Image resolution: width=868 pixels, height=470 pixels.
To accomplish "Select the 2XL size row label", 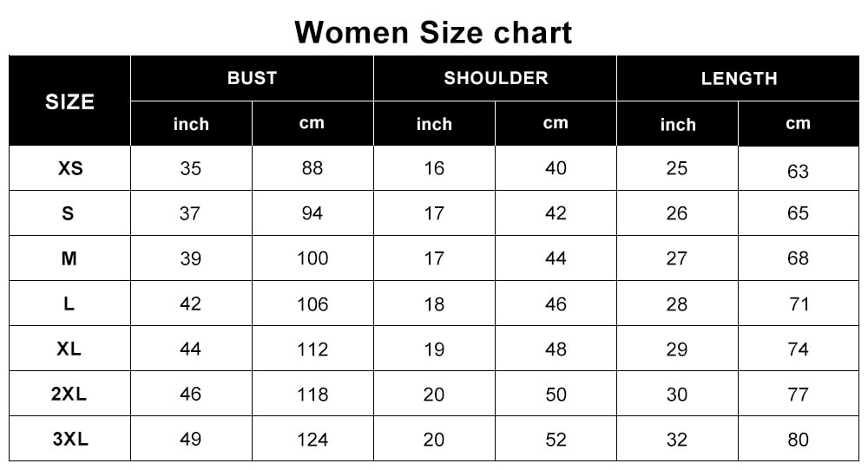I will [69, 394].
